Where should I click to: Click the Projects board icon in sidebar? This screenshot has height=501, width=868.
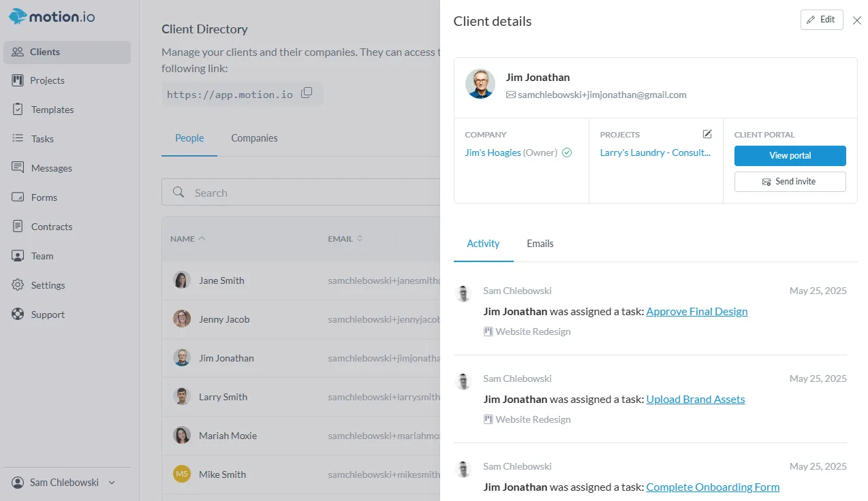point(18,80)
